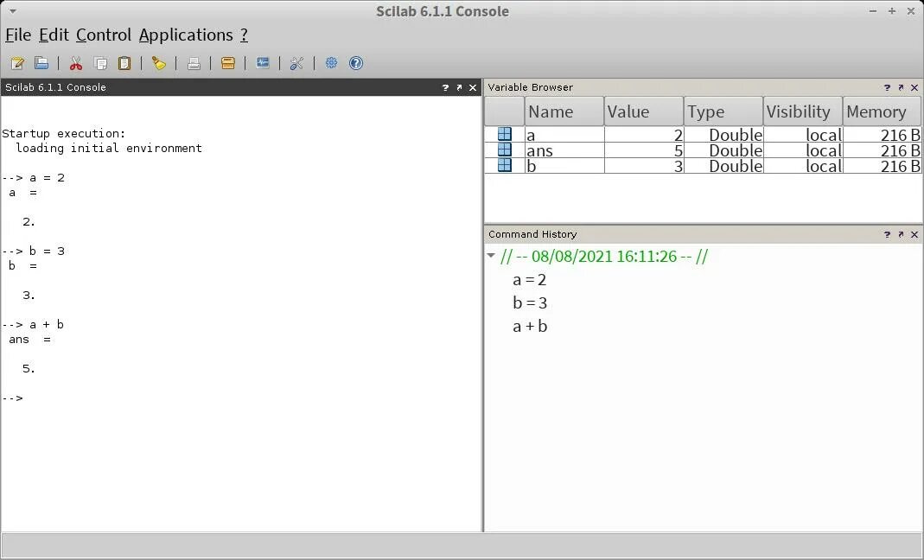The image size is (924, 560).
Task: Open the ATOMS module manager icon
Action: coord(228,63)
